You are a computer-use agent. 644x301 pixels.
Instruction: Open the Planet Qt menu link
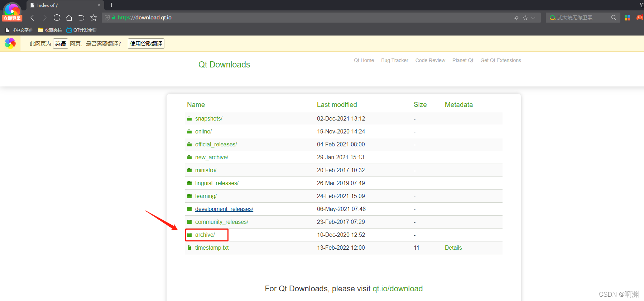(x=463, y=60)
